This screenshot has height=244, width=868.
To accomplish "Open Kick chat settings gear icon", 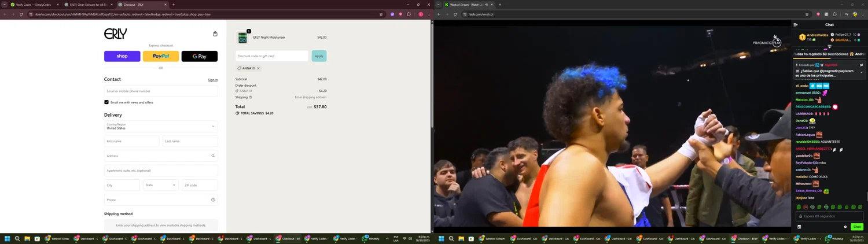I will pyautogui.click(x=845, y=227).
